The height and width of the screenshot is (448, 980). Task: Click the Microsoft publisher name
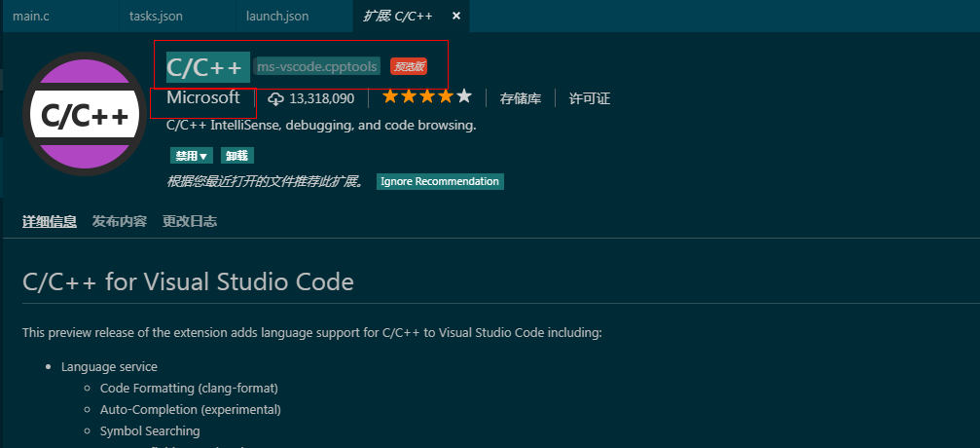tap(202, 98)
